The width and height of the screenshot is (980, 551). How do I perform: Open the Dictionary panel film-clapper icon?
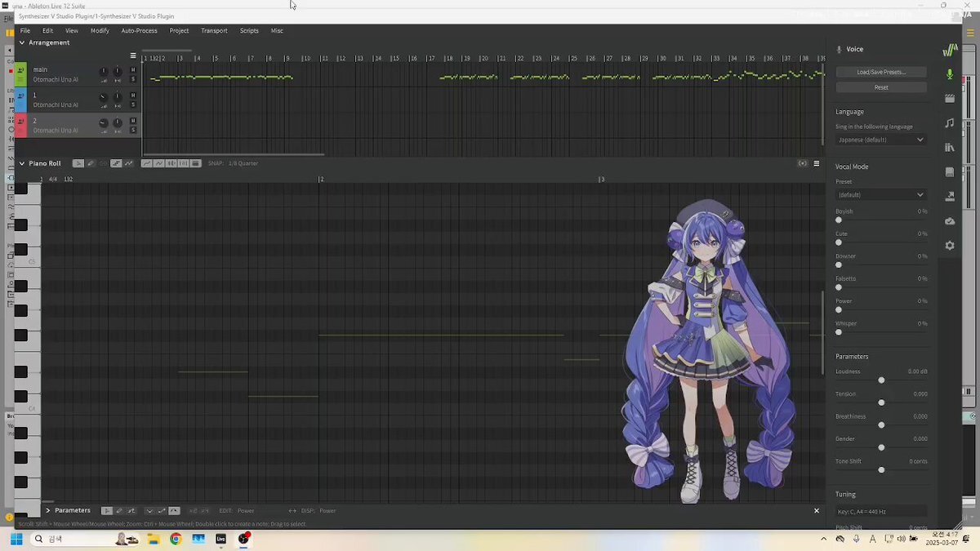(949, 99)
